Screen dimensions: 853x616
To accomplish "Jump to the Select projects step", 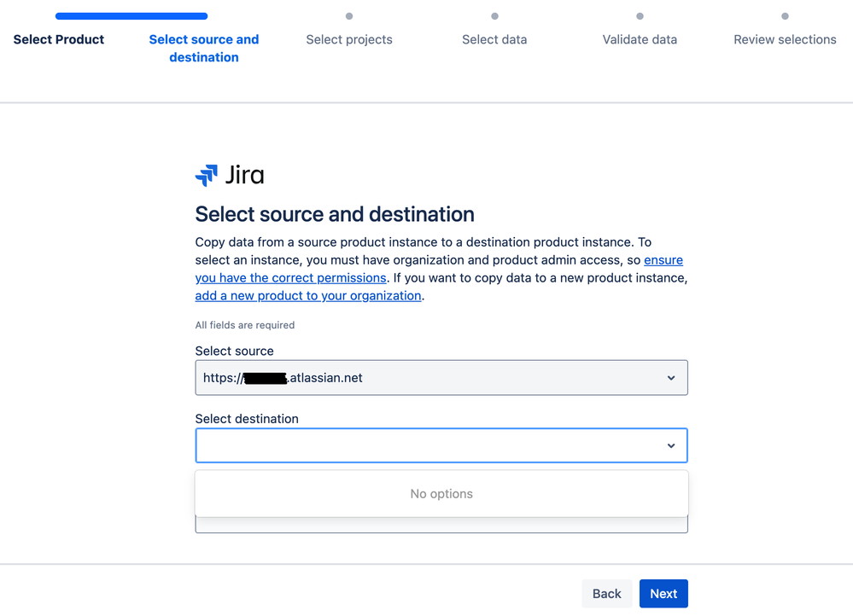I will [349, 40].
